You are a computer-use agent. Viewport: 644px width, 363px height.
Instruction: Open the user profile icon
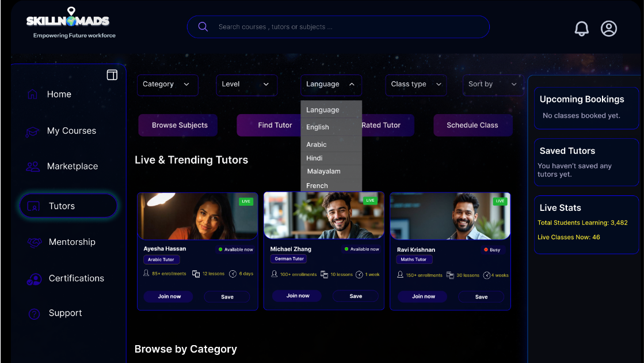click(608, 29)
